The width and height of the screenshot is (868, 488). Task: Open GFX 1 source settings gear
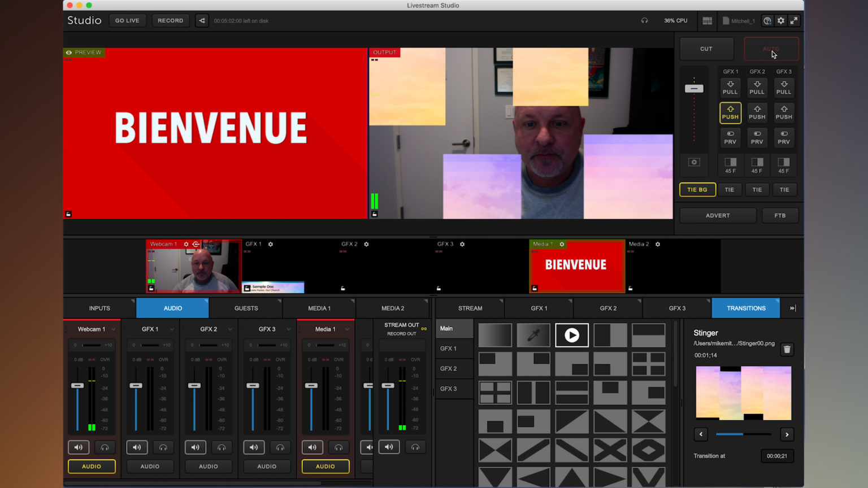[x=270, y=244]
